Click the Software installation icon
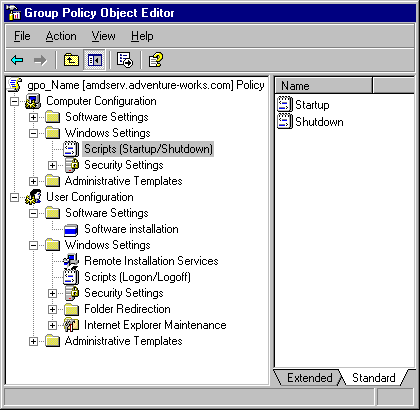The image size is (420, 410). (71, 229)
